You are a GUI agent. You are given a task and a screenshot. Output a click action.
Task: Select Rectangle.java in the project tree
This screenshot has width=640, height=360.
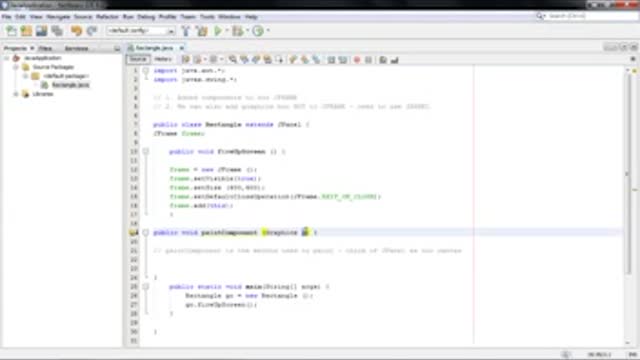tap(70, 85)
